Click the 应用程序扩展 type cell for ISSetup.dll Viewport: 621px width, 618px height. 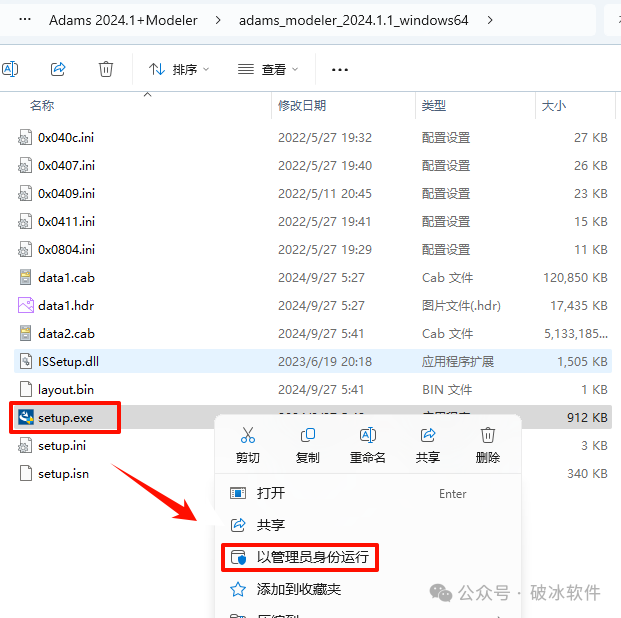pyautogui.click(x=458, y=362)
